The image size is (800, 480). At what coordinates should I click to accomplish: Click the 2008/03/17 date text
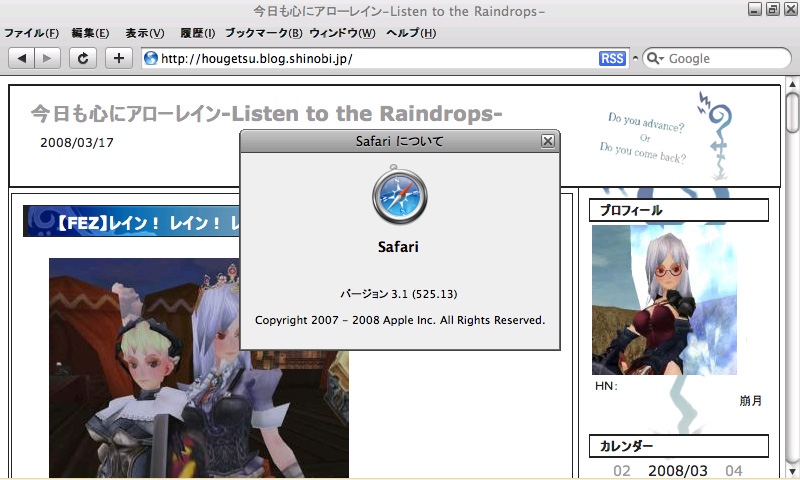[x=77, y=142]
